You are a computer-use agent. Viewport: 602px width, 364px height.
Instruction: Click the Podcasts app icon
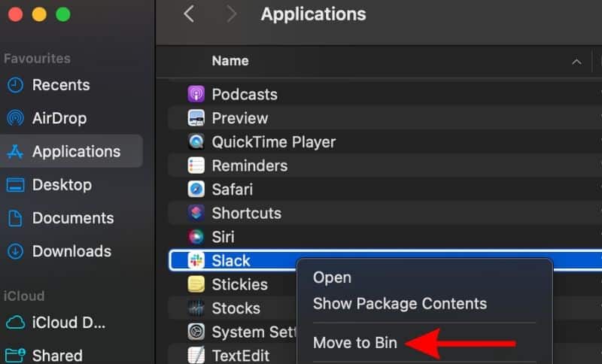(196, 94)
